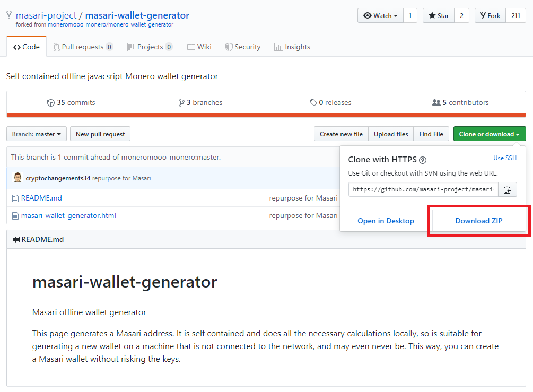533x392 pixels.
Task: Click Find File button
Action: (x=431, y=134)
